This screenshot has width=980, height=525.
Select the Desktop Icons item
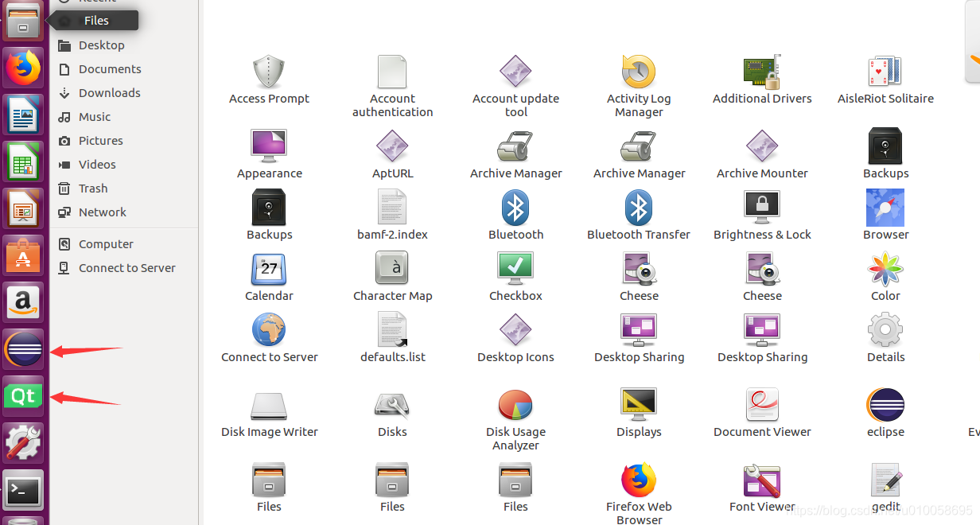pyautogui.click(x=515, y=330)
